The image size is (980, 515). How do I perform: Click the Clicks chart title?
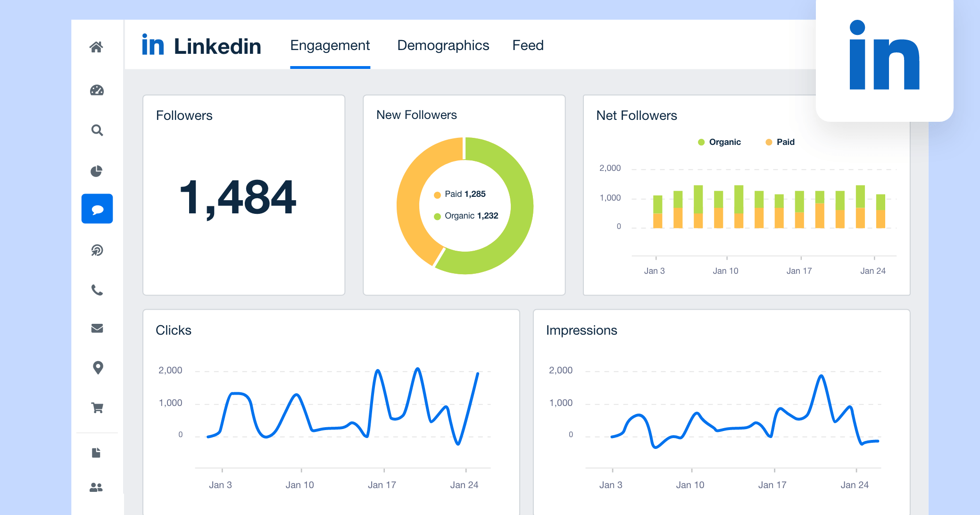(x=174, y=330)
